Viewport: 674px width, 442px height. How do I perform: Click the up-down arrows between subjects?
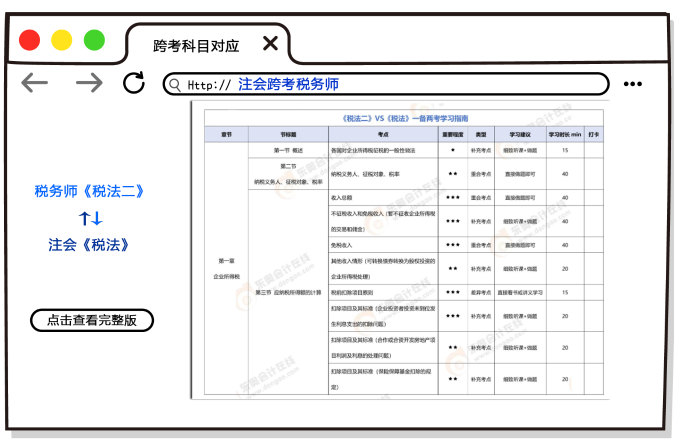coord(91,218)
